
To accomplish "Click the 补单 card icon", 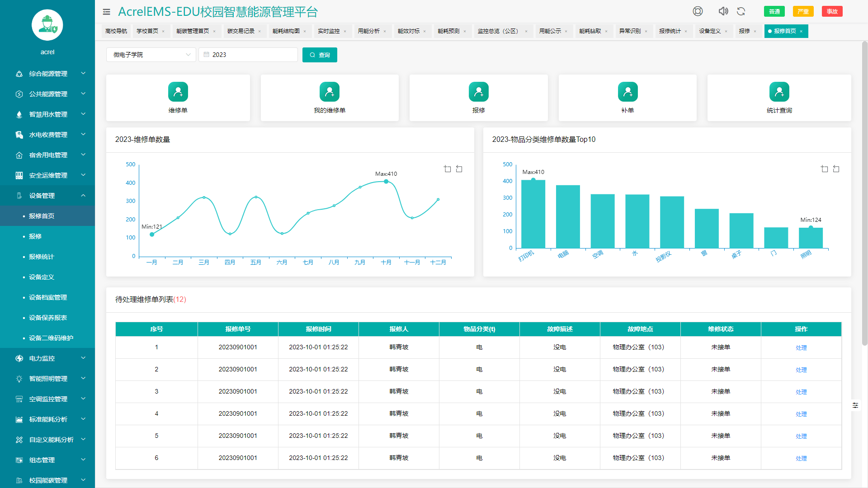I will pyautogui.click(x=627, y=92).
